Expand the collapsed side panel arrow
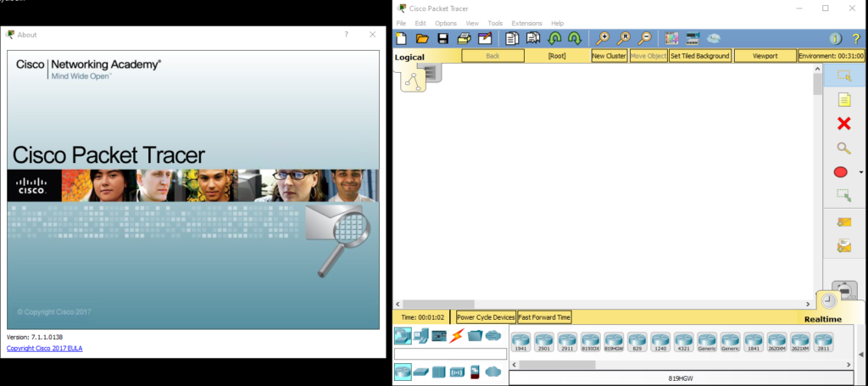This screenshot has height=386, width=868. pyautogui.click(x=861, y=354)
